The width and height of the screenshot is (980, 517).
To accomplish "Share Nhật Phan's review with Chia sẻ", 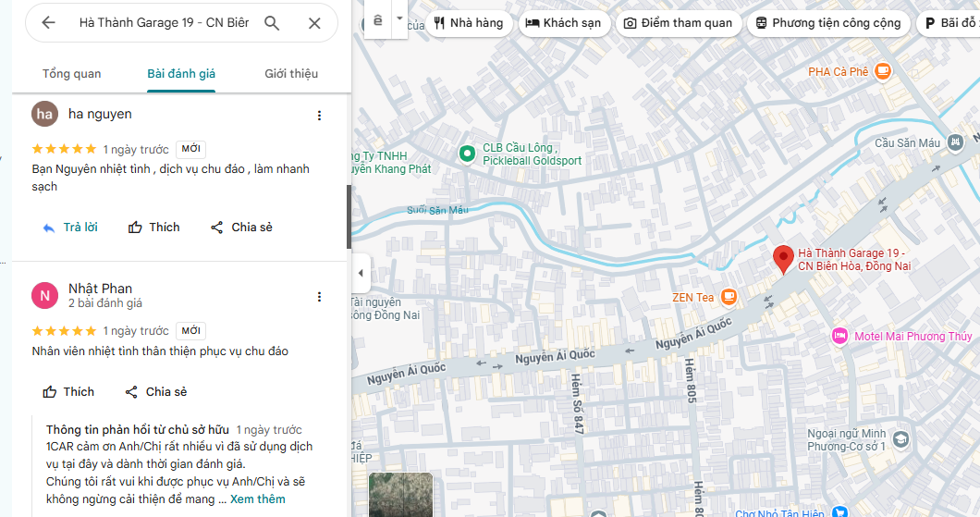I will (x=155, y=392).
